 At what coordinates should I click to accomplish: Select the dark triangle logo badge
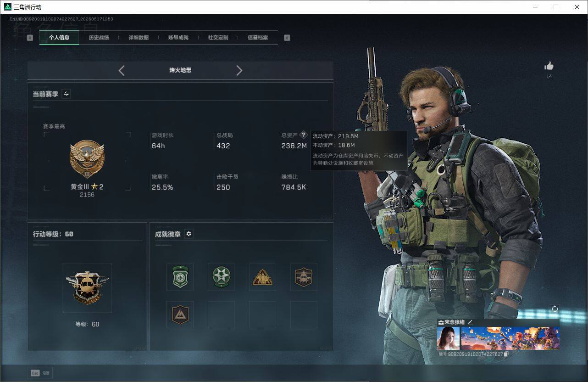click(180, 315)
